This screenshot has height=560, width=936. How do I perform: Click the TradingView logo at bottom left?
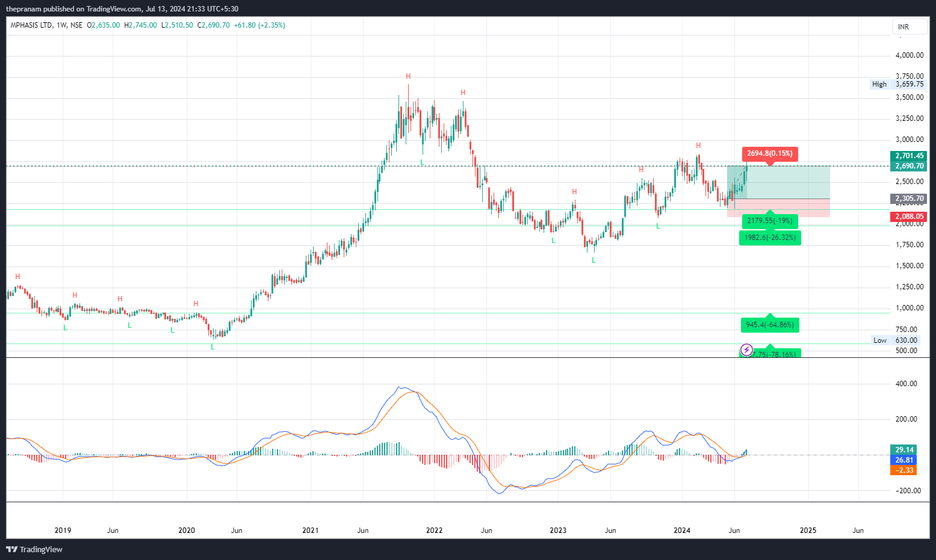click(x=34, y=549)
